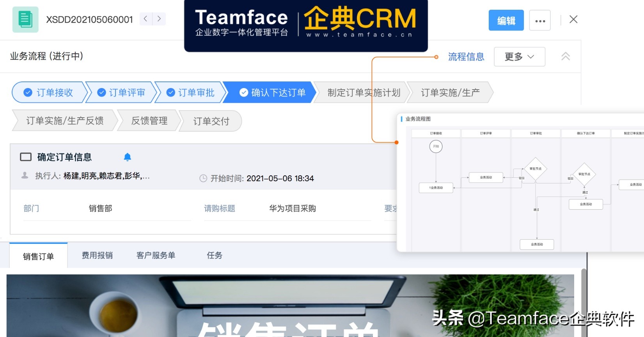644x337 pixels.
Task: Switch to the 销售订单 tab
Action: coord(38,256)
